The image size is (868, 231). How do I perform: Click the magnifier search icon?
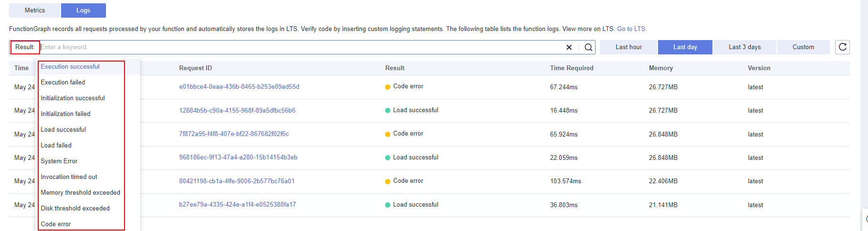pyautogui.click(x=588, y=47)
